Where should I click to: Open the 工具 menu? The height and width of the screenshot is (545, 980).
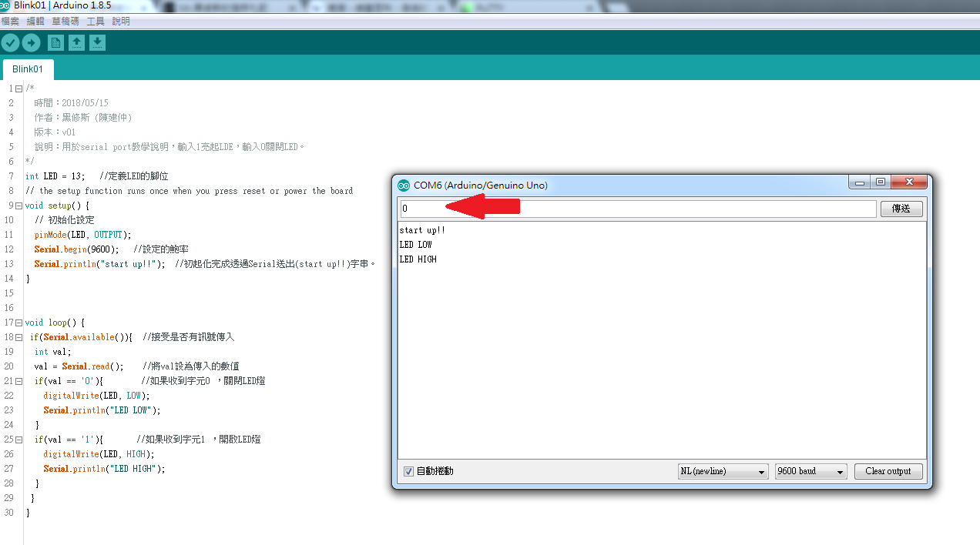point(96,21)
